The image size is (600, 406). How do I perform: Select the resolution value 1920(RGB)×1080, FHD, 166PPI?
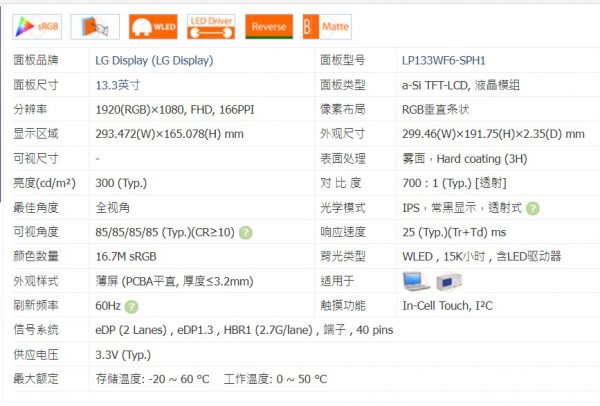[175, 110]
